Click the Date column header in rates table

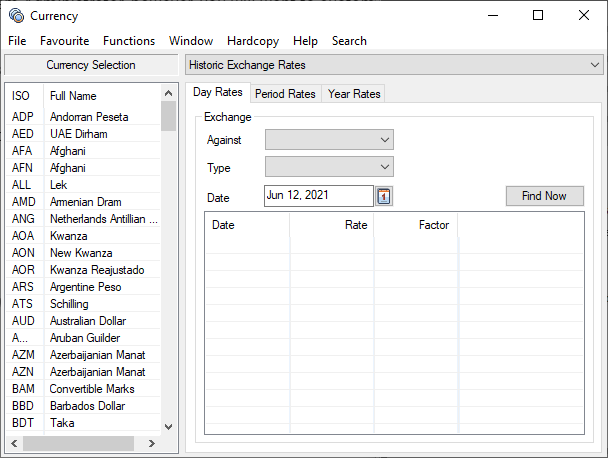point(247,225)
